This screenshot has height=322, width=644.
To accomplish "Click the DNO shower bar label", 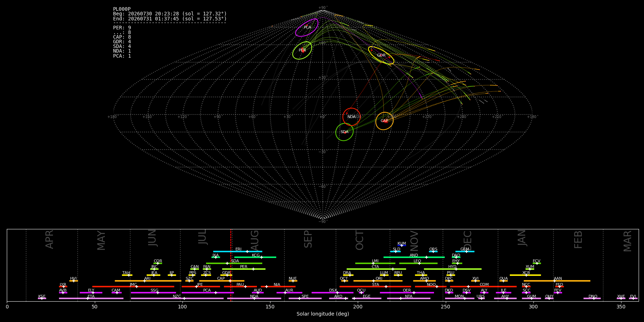I will [x=593, y=297].
